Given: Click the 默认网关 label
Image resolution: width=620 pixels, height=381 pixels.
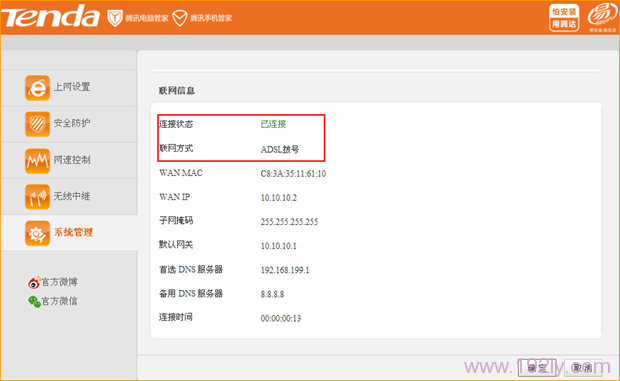Looking at the screenshot, I should (176, 245).
